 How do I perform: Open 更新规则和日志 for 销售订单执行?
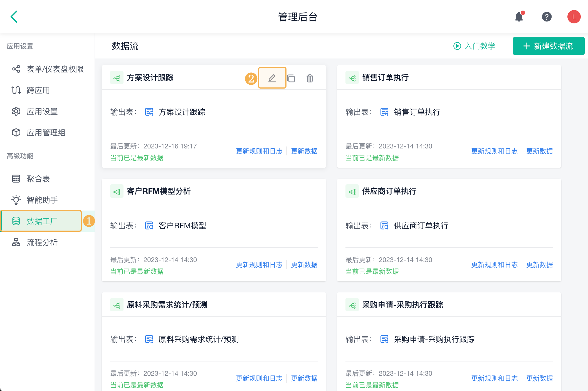[494, 151]
